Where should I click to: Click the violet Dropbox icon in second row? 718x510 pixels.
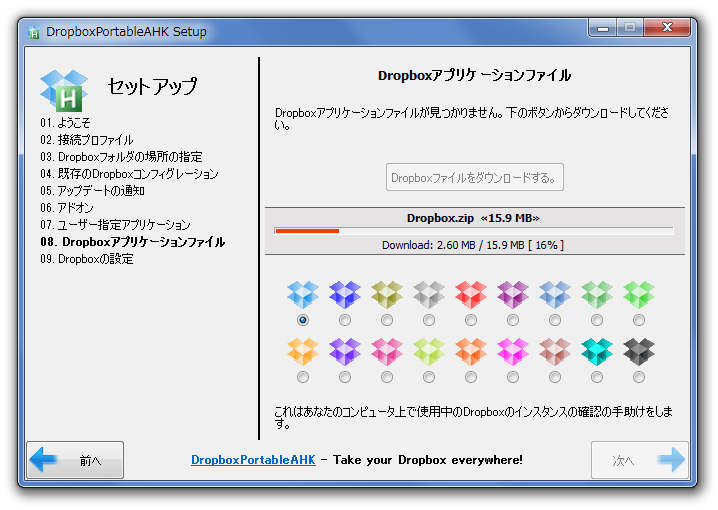point(345,352)
